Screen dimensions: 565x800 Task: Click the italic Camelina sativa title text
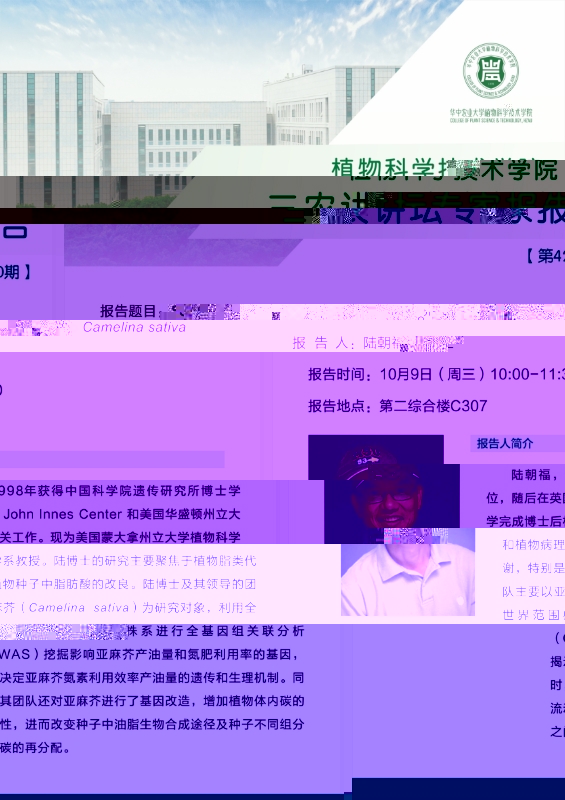pos(134,327)
